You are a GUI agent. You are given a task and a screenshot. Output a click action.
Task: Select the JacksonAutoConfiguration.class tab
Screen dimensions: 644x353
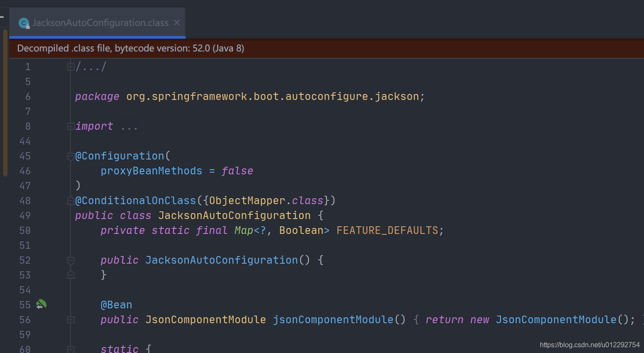coord(97,23)
